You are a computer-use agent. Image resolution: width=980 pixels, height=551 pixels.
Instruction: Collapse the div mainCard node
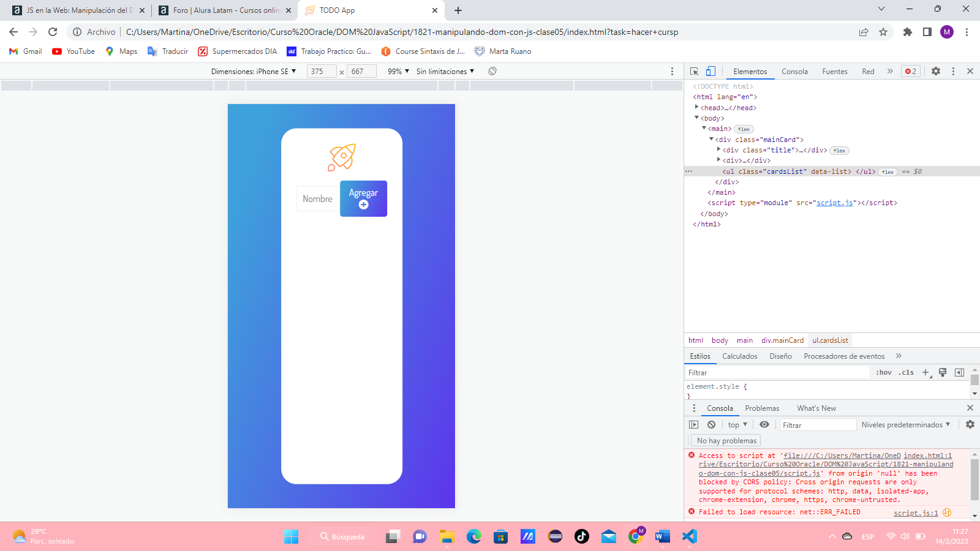click(711, 139)
